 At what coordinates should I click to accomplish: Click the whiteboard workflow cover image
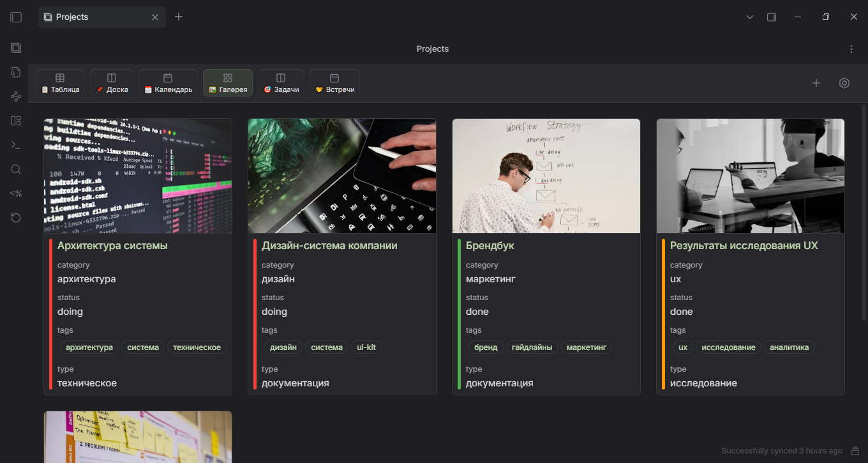click(546, 176)
